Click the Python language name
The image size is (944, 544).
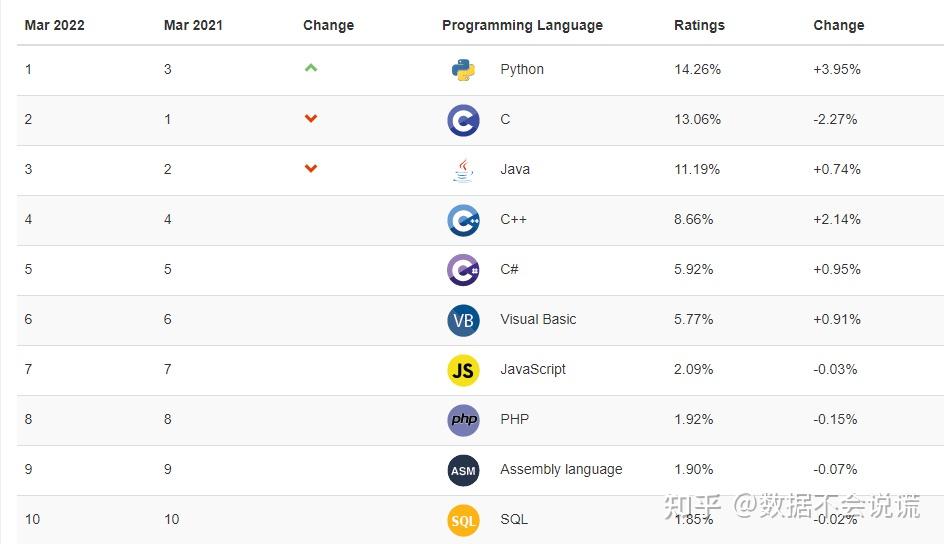(x=522, y=69)
